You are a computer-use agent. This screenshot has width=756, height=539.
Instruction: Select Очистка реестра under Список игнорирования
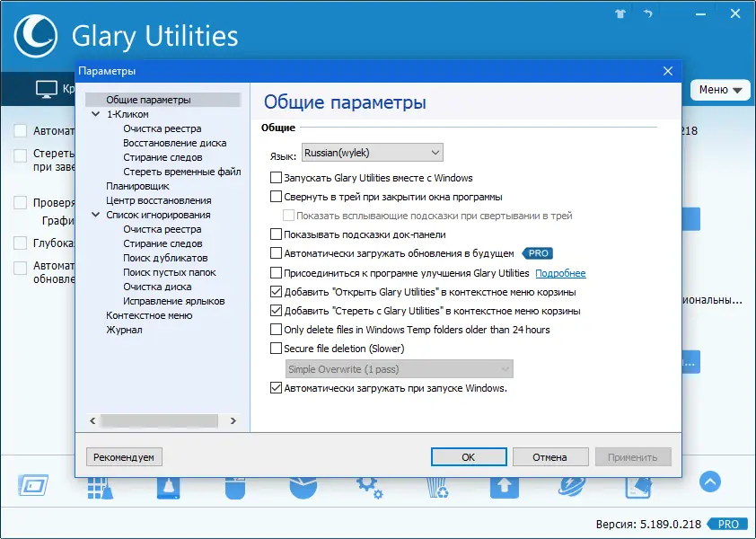[162, 229]
